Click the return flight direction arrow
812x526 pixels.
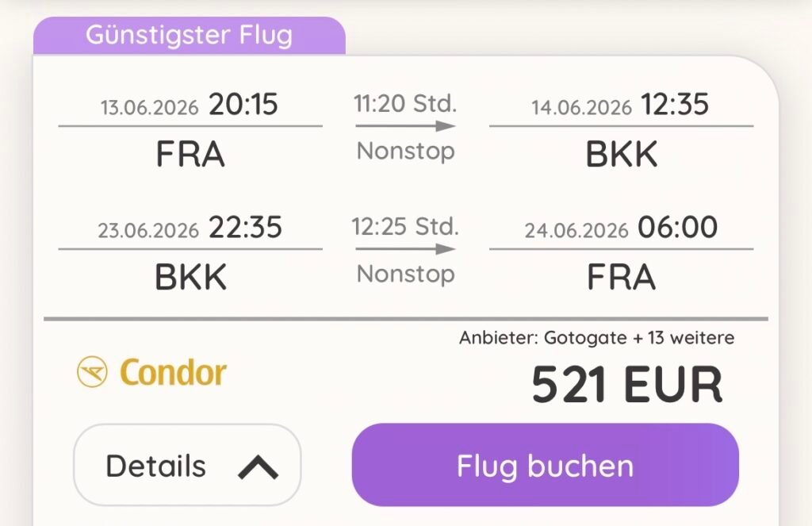[x=405, y=249]
